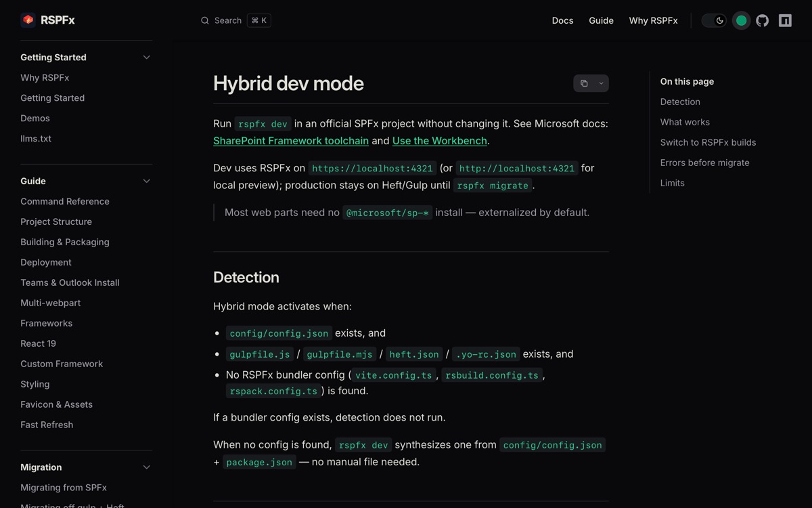Image resolution: width=812 pixels, height=508 pixels.
Task: Click the heft.json code snippet
Action: point(414,354)
